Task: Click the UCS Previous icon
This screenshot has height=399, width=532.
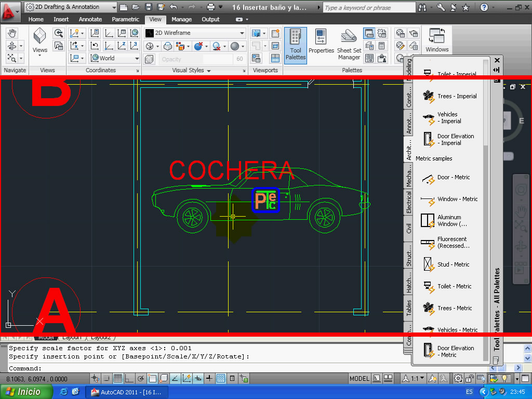Action: click(x=95, y=46)
